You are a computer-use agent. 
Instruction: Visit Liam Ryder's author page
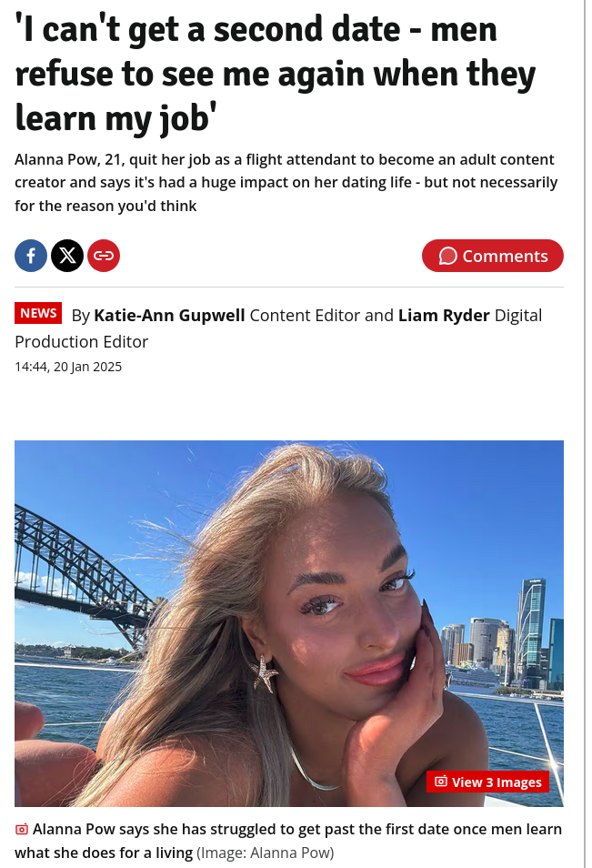[x=444, y=316]
